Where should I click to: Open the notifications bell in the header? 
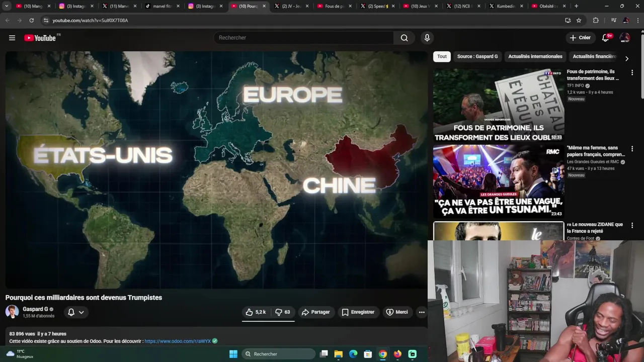pos(606,38)
